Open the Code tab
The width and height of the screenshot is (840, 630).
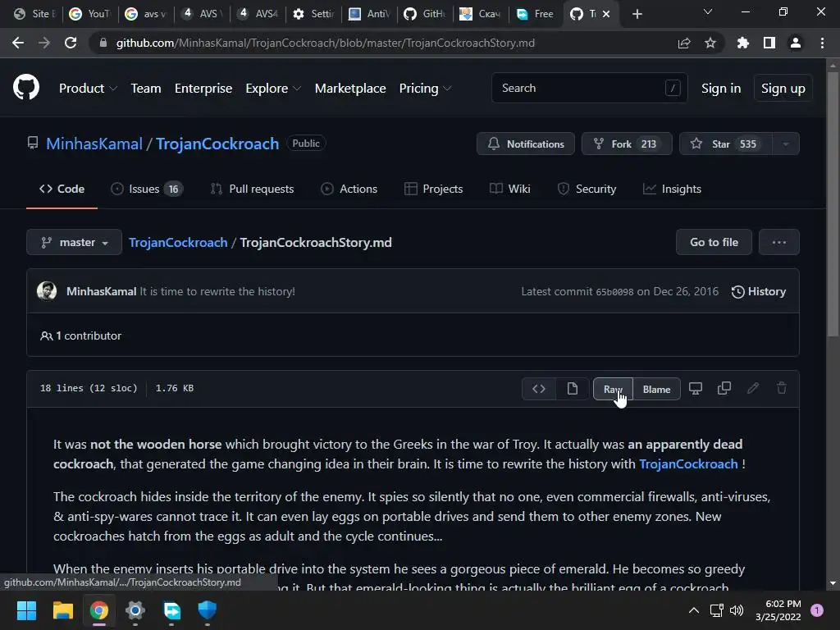pos(62,189)
